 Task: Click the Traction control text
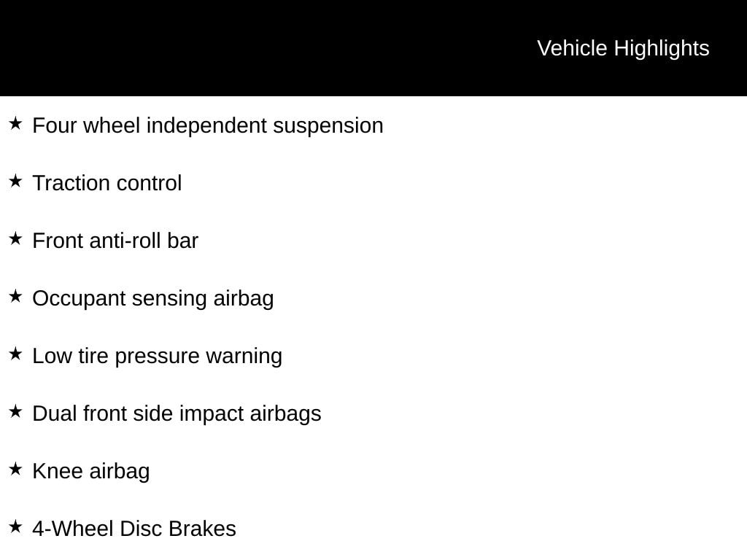pyautogui.click(x=107, y=183)
